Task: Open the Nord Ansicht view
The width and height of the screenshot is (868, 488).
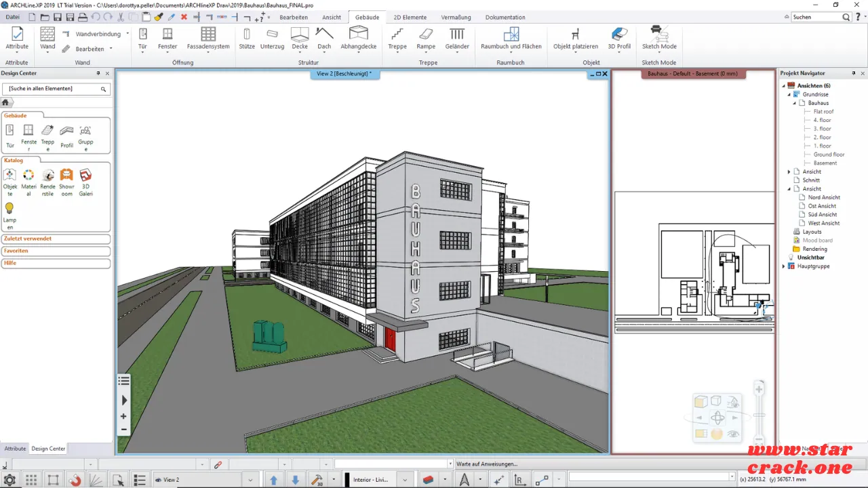Action: click(x=824, y=197)
